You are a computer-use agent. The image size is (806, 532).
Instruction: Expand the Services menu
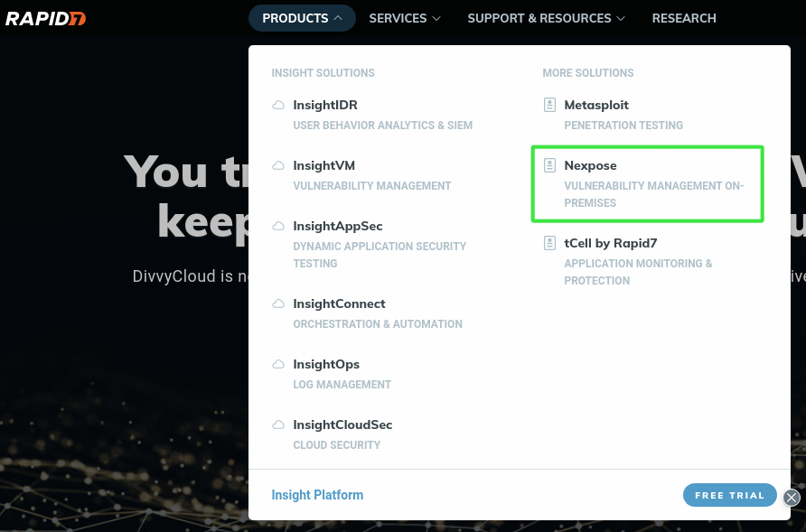point(405,18)
